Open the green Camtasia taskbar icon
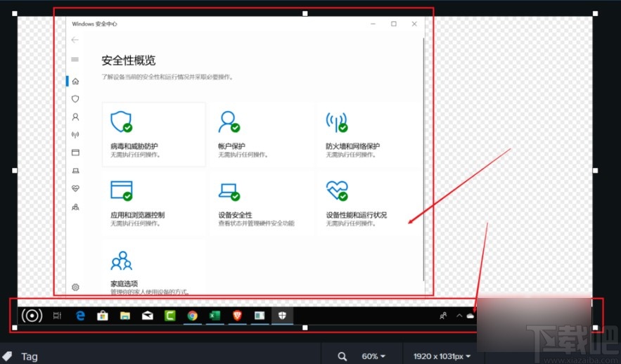This screenshot has height=364, width=621. [170, 316]
